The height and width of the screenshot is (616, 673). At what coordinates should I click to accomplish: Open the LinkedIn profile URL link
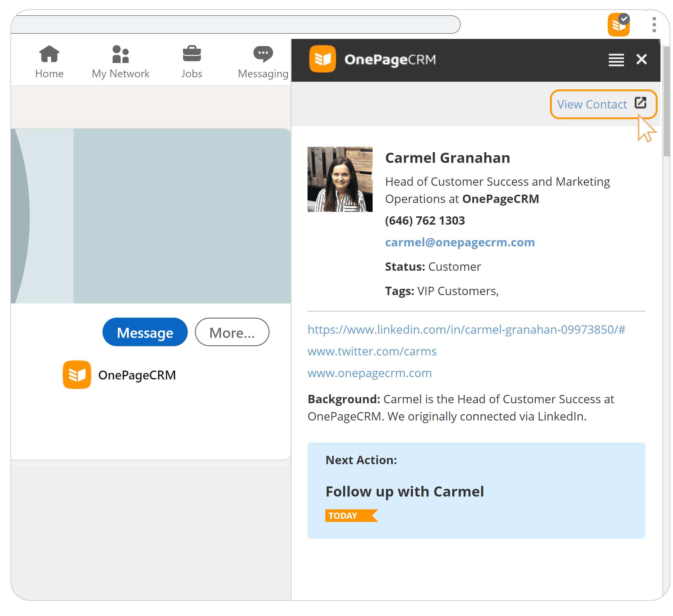pyautogui.click(x=466, y=330)
